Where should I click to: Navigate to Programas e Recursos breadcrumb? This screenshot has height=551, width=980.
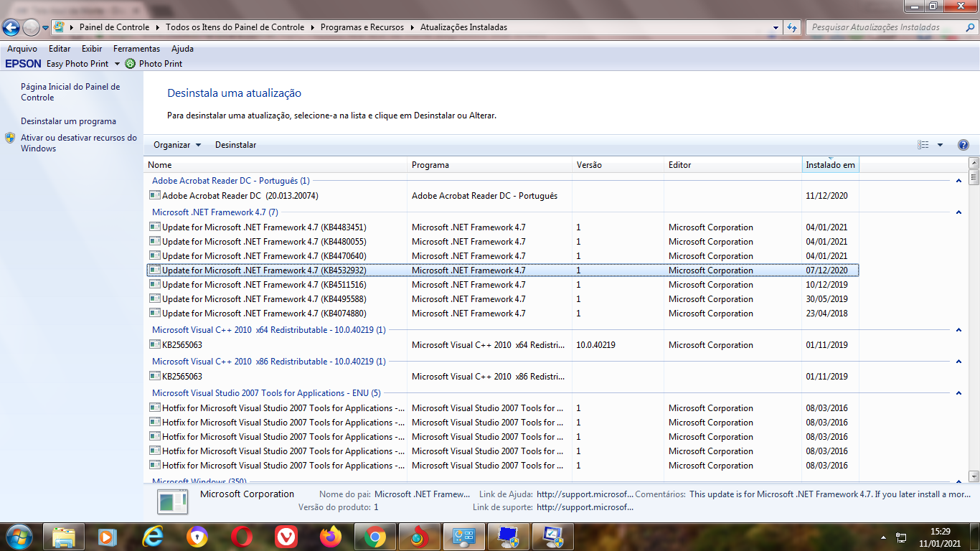pyautogui.click(x=362, y=27)
